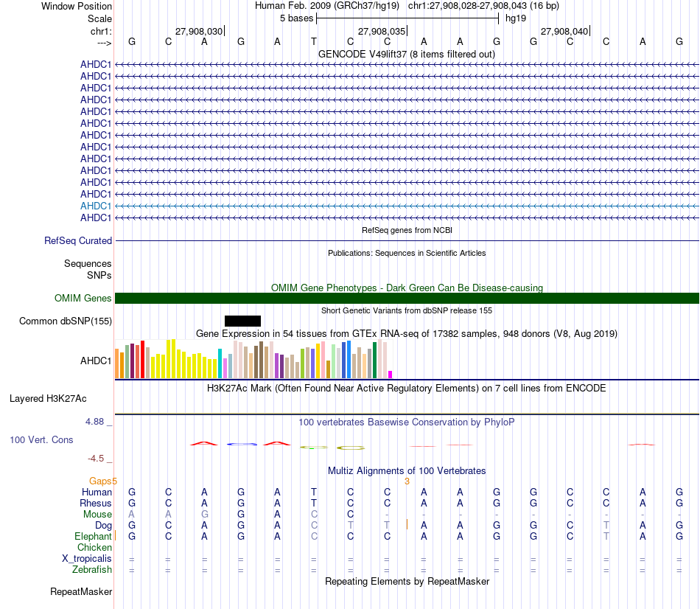Screen dimensions: 700x609
Task: Click the hg19 label beside scale bar
Action: pos(516,18)
